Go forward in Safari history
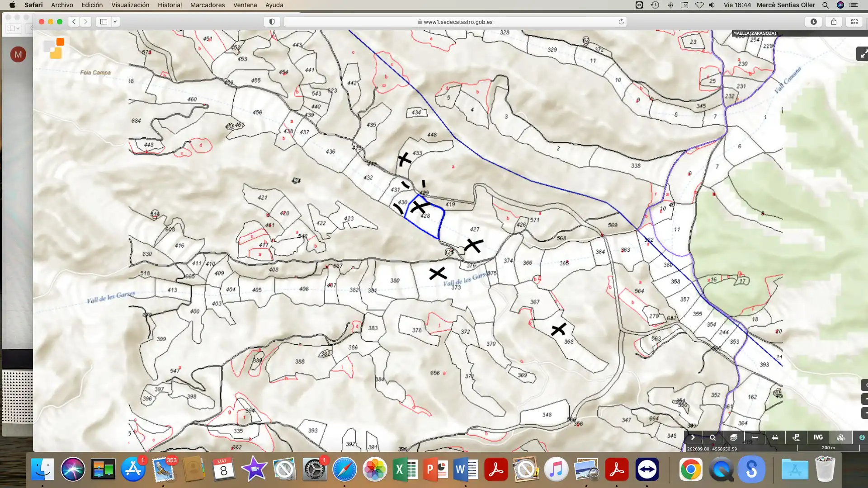 (x=85, y=22)
